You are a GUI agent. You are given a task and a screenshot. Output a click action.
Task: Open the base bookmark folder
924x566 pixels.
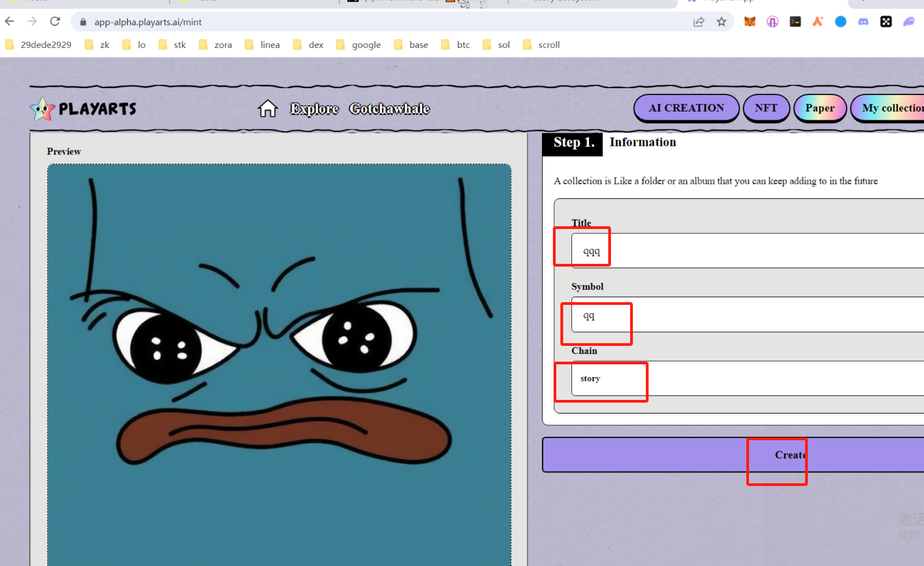411,45
